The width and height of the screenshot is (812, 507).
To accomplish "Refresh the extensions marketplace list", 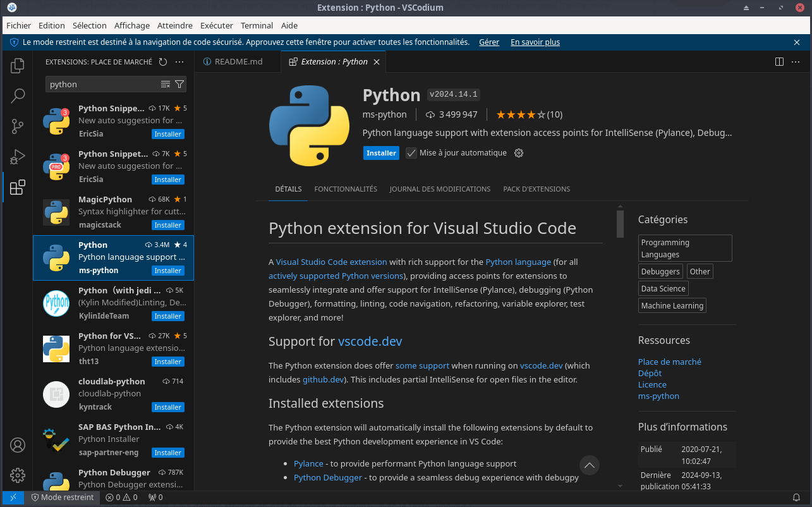I will (163, 62).
